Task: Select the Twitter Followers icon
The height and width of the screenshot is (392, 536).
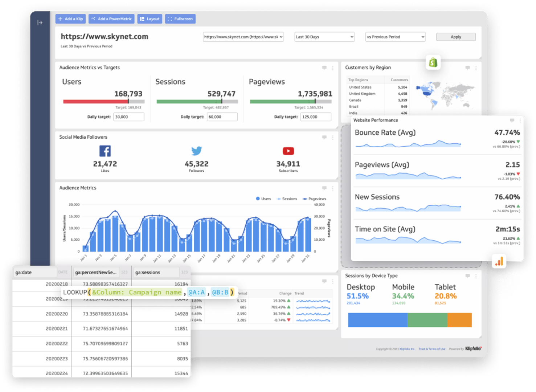Action: pyautogui.click(x=196, y=151)
